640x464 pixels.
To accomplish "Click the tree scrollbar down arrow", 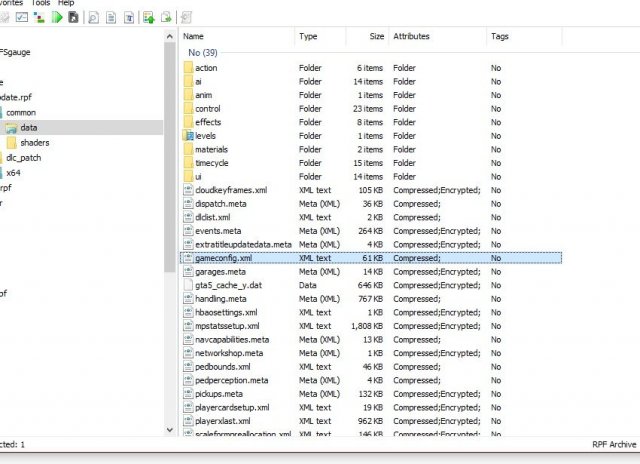I will coord(170,429).
